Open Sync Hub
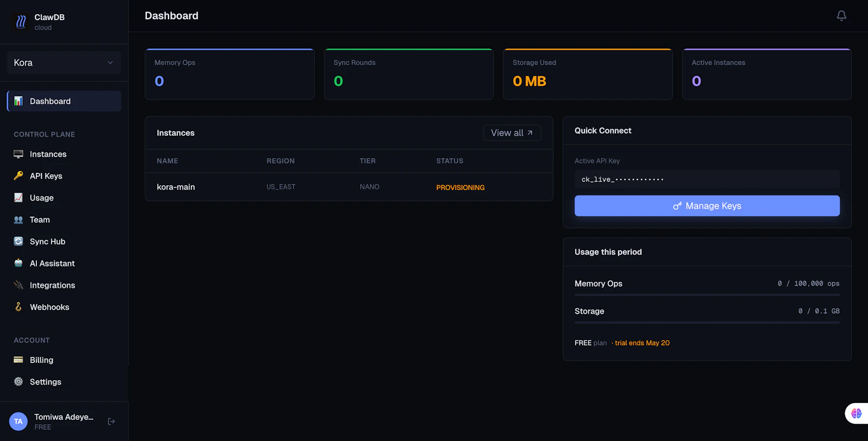 64,241
